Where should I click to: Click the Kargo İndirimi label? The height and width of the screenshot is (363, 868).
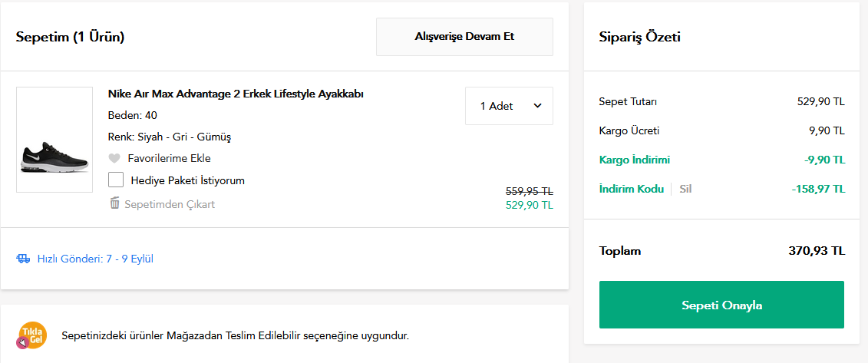point(635,160)
